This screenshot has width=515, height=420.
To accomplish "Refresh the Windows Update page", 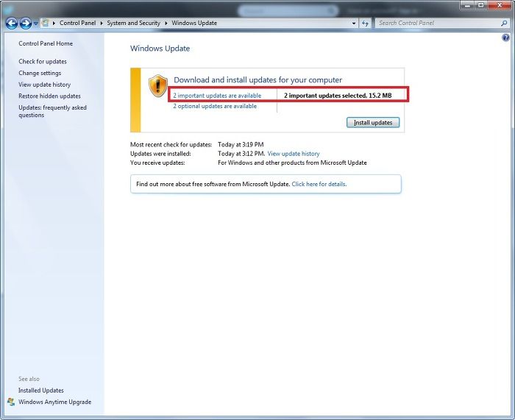I will [x=365, y=24].
